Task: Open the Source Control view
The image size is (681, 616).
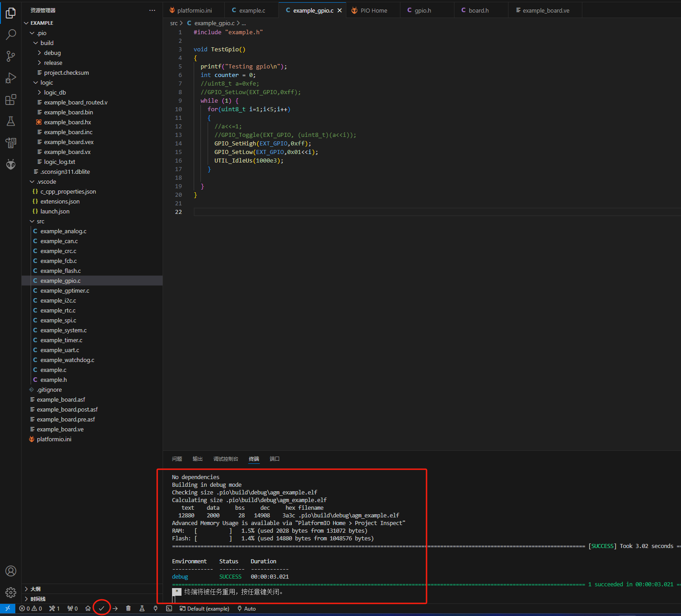Action: pyautogui.click(x=11, y=56)
